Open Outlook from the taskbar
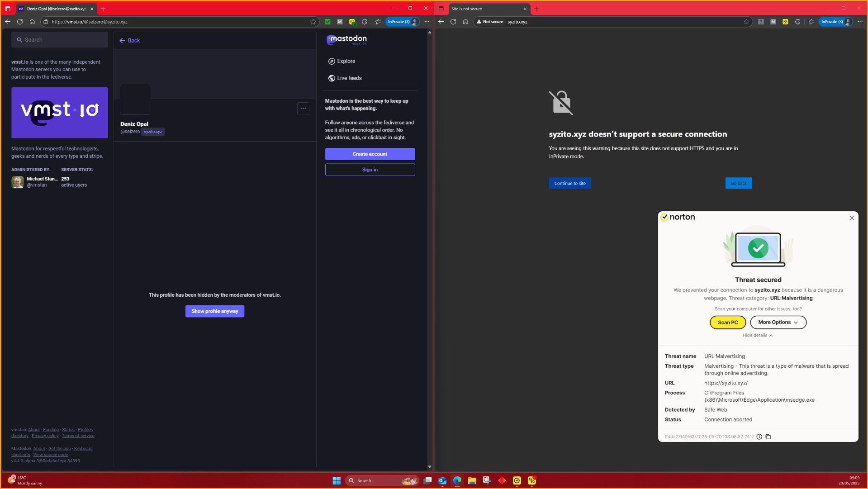Viewport: 868px width, 489px height. 442,480
